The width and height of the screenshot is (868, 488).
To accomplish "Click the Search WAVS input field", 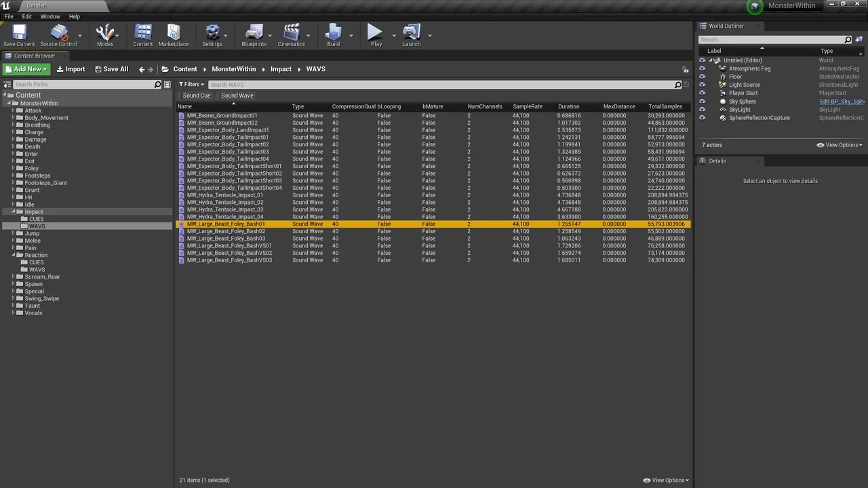I will coord(441,85).
